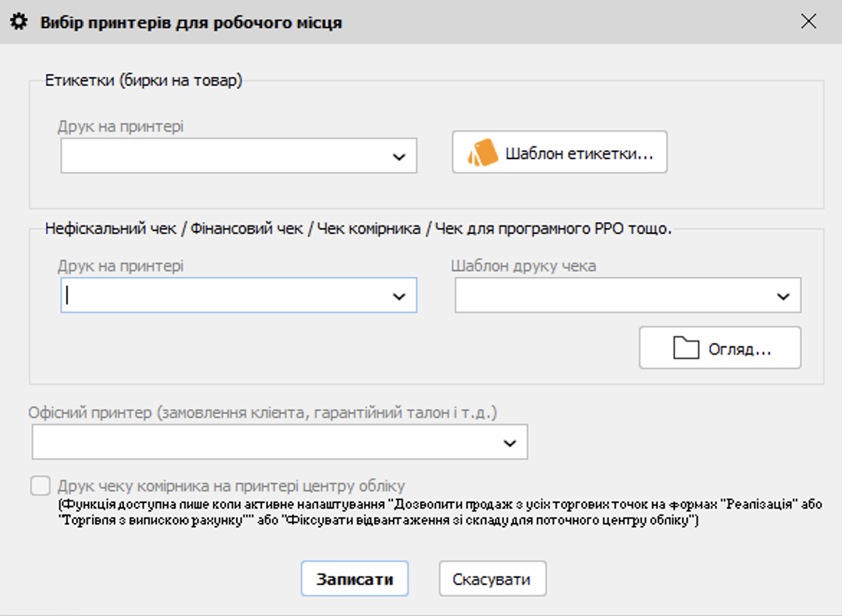Viewport: 842px width, 616px height.
Task: Enable Друк чеку комірника checkbox
Action: (x=40, y=486)
